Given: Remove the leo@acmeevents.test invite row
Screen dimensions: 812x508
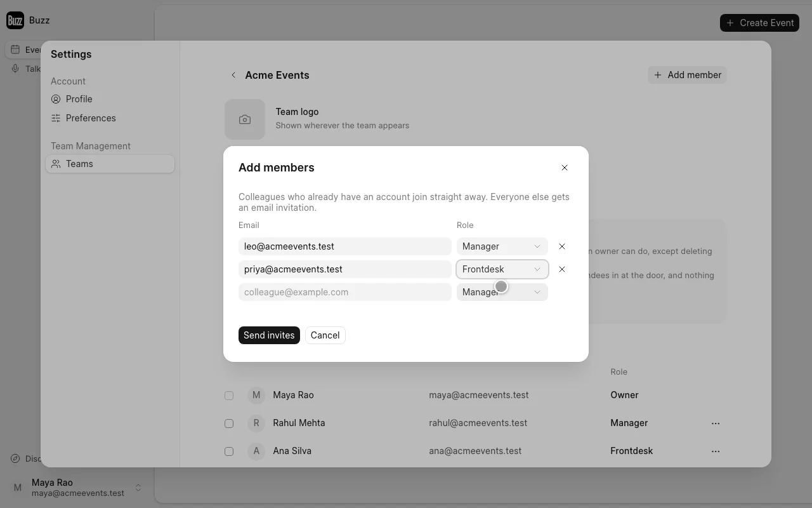Looking at the screenshot, I should pyautogui.click(x=562, y=246).
